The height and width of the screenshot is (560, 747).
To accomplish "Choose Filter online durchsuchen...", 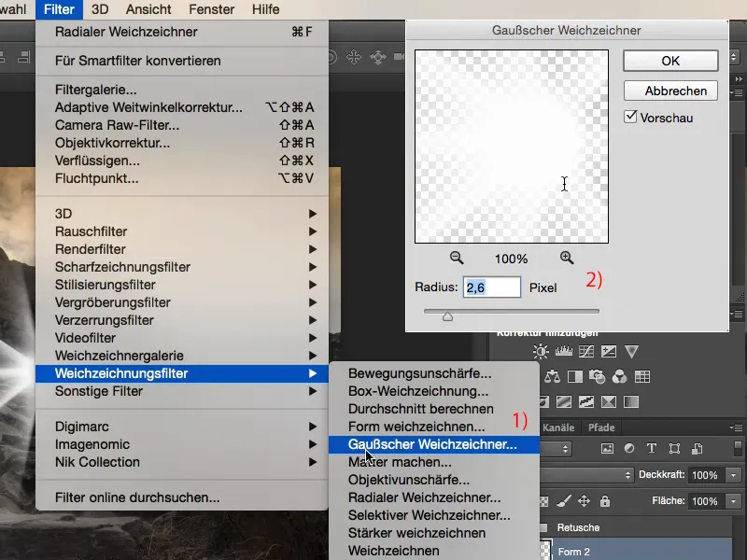I will click(x=182, y=497).
